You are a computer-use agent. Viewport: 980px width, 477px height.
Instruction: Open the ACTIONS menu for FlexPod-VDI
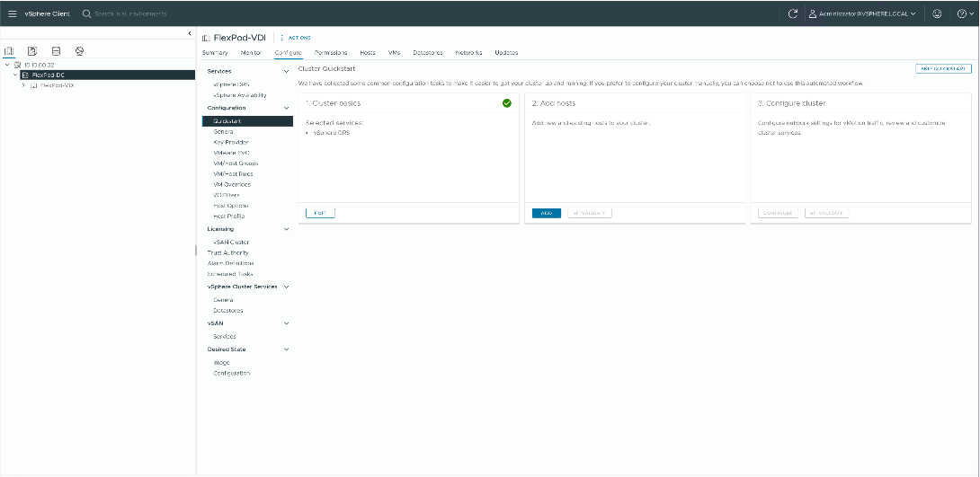(x=296, y=38)
